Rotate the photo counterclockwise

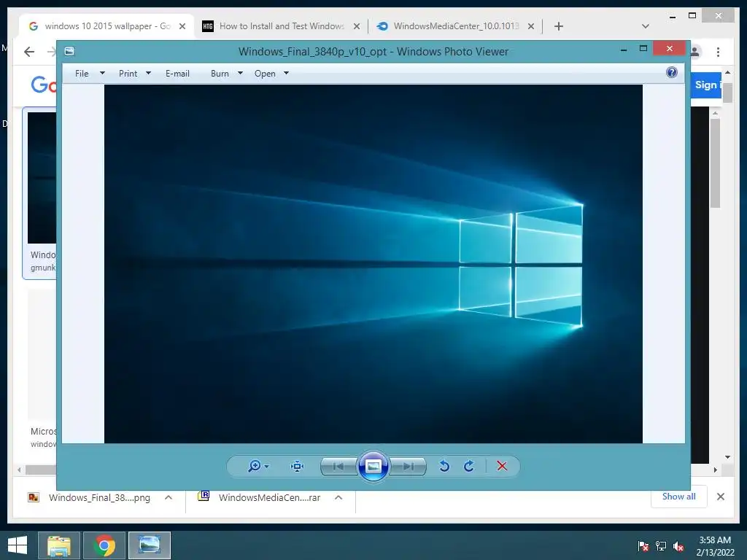point(444,466)
